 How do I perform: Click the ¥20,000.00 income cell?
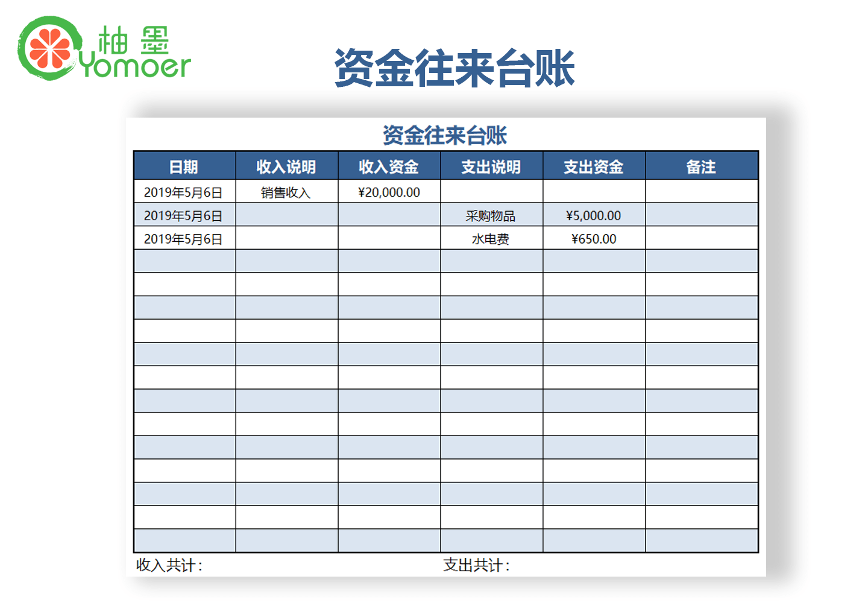(x=389, y=192)
